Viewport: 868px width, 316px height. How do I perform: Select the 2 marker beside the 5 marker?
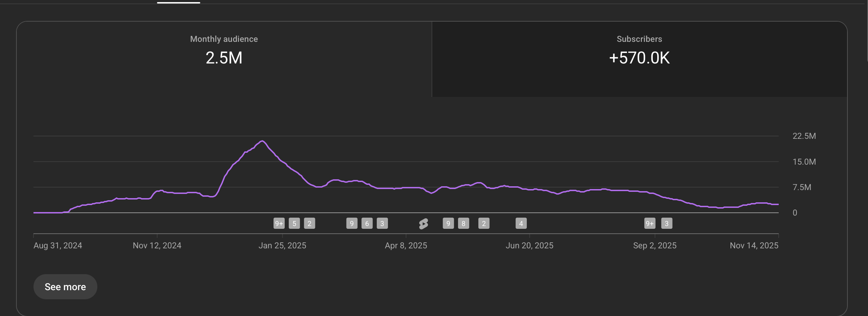[x=309, y=224]
